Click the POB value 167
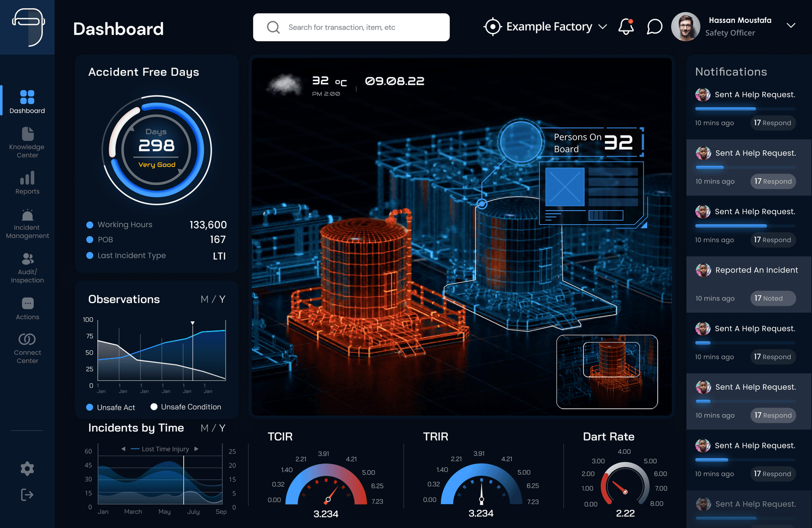 point(218,240)
